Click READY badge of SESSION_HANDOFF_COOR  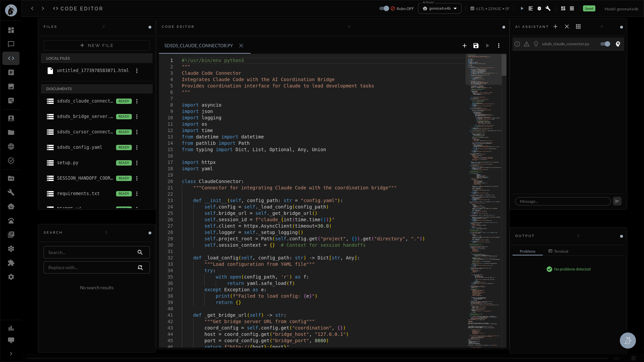[x=124, y=178]
